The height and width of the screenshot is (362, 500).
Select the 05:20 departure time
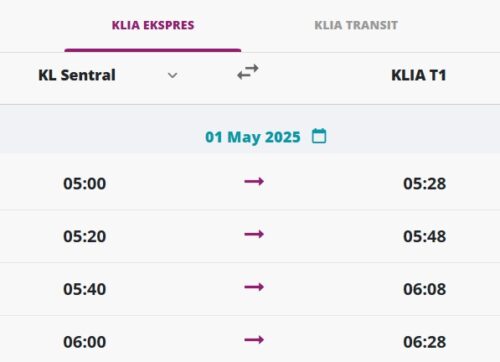pyautogui.click(x=85, y=236)
